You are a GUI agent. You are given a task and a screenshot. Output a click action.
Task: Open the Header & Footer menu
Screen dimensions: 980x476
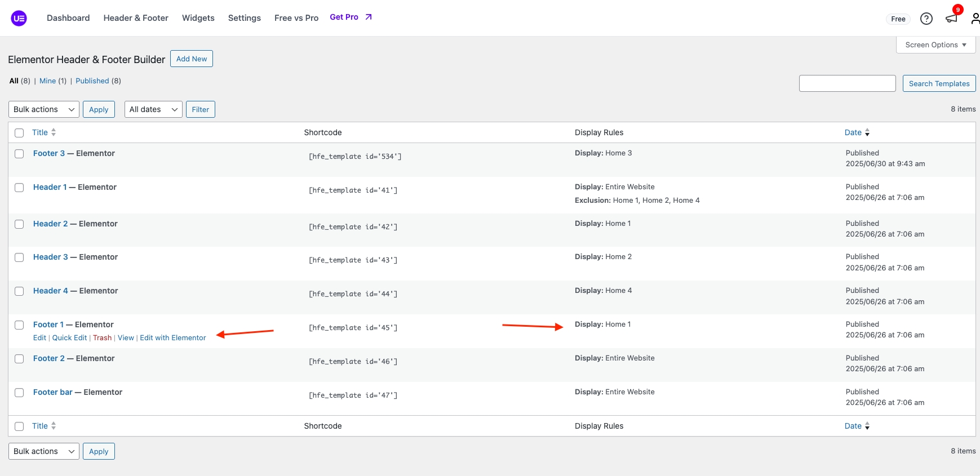pyautogui.click(x=136, y=18)
